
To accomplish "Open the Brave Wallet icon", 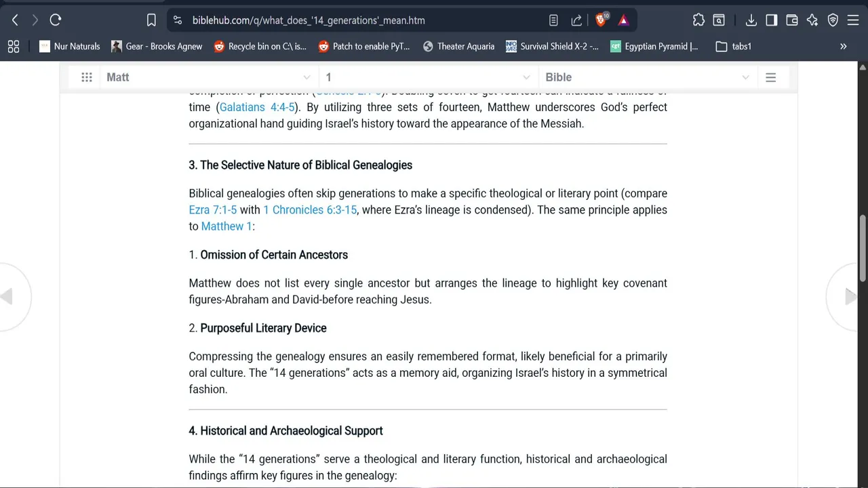I will point(791,20).
